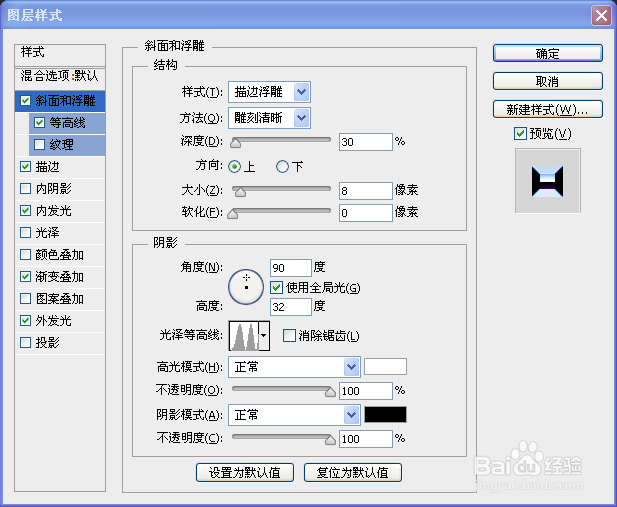Select the 描边 style label

48,167
